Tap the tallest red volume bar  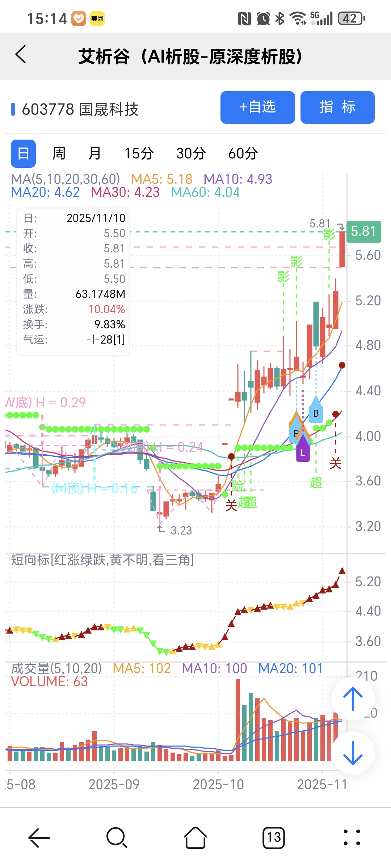pyautogui.click(x=238, y=720)
